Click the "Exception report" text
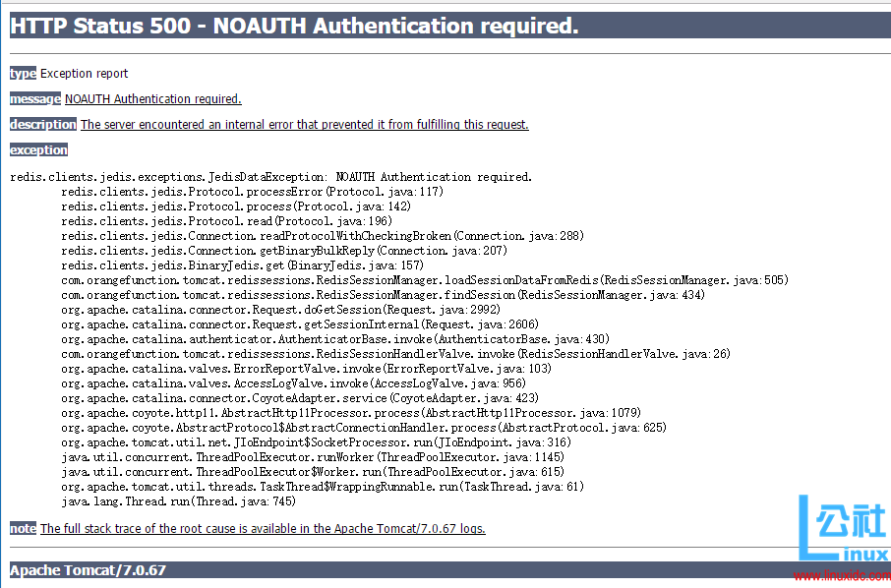 85,74
